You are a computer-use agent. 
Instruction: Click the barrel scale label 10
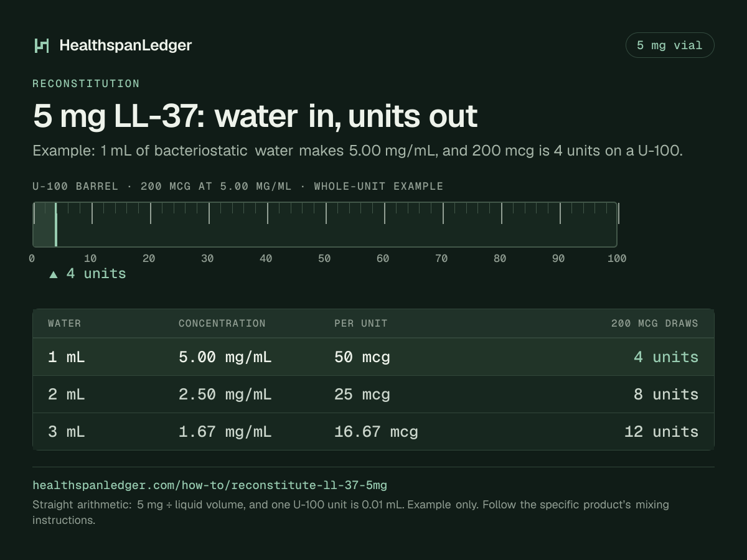[x=90, y=258]
